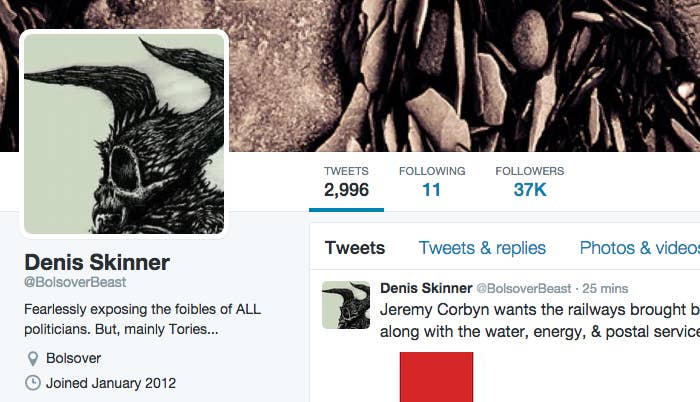Switch to the Photos & videos tab

(639, 248)
